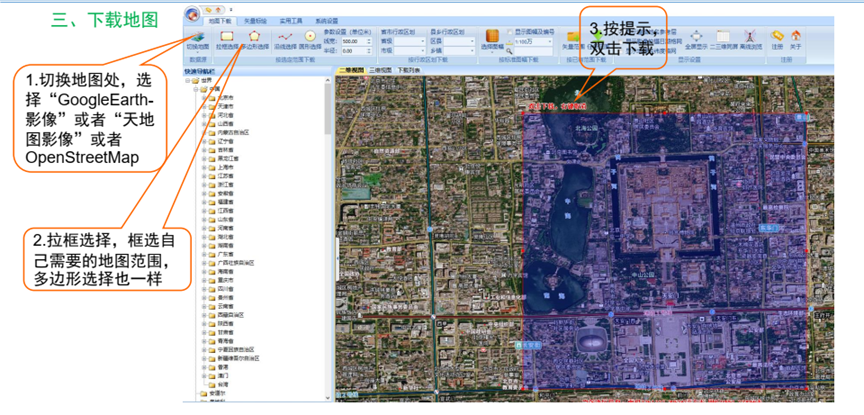Click the 四川省 folder icon
Image resolution: width=864 pixels, height=415 pixels.
212,289
